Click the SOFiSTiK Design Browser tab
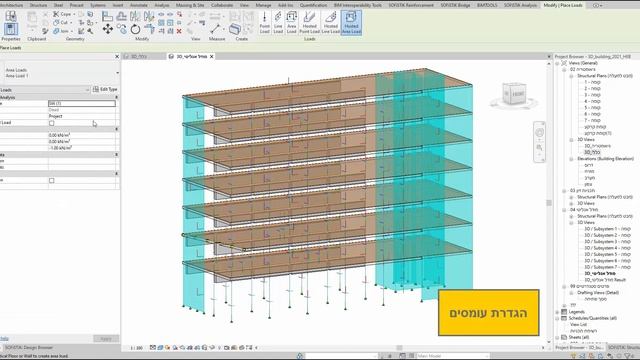 pyautogui.click(x=29, y=348)
